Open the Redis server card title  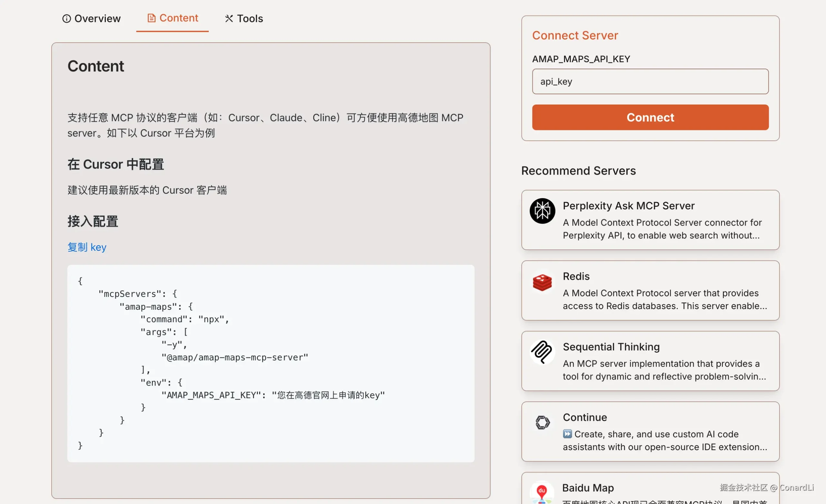(576, 276)
